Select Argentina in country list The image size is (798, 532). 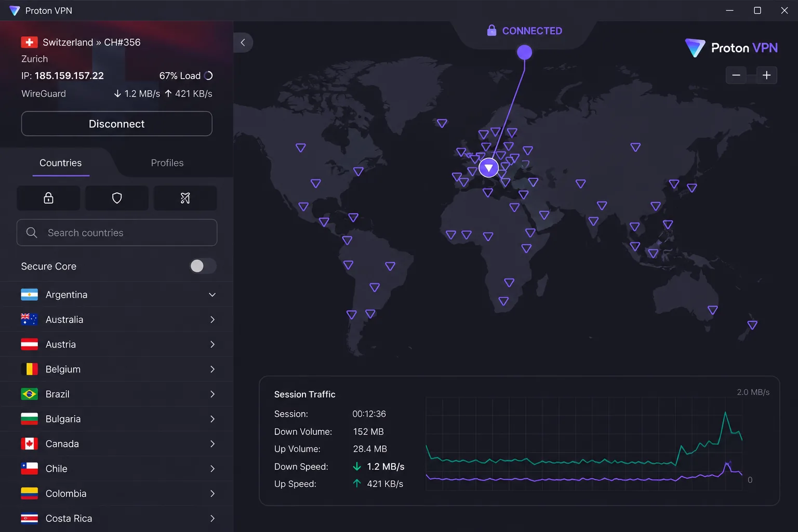(117, 295)
